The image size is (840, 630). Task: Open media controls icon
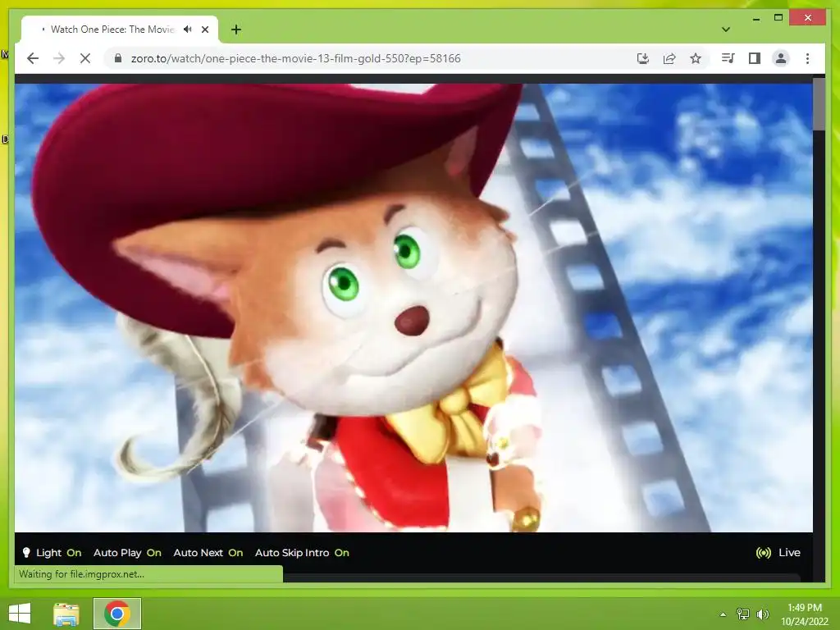[x=728, y=58]
